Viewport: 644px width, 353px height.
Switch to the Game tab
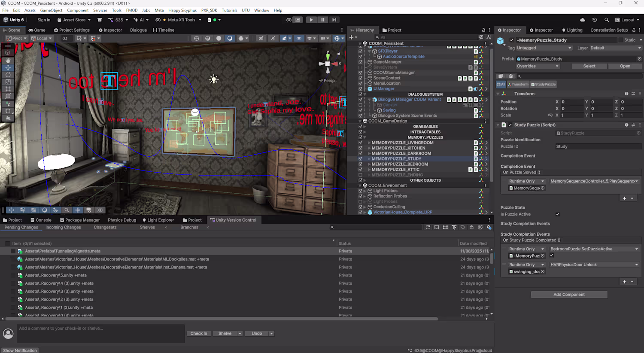pos(37,30)
